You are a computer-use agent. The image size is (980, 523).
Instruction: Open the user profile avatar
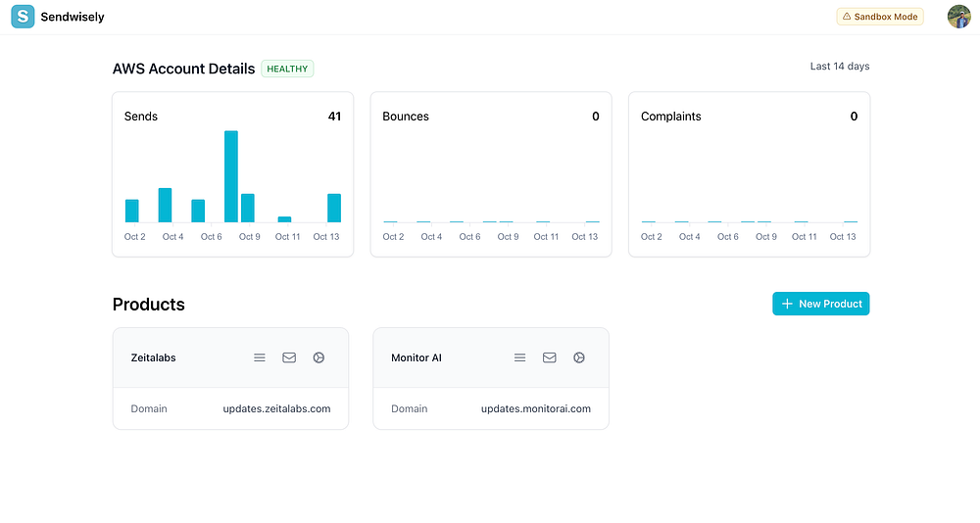(958, 17)
